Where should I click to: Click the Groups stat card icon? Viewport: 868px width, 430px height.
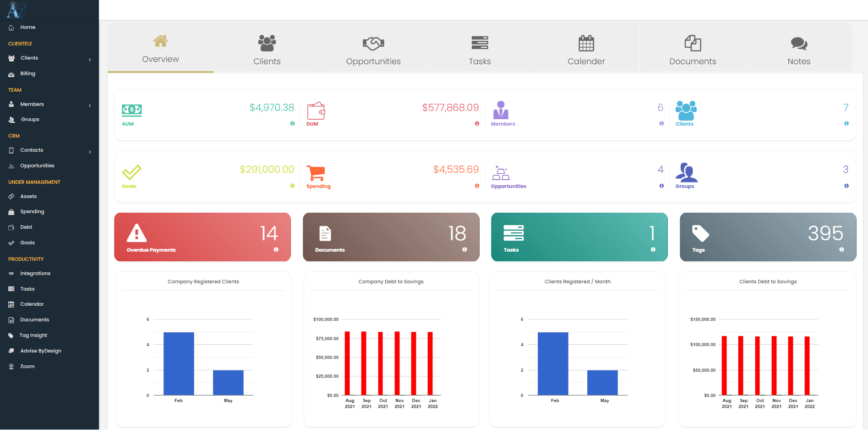686,172
